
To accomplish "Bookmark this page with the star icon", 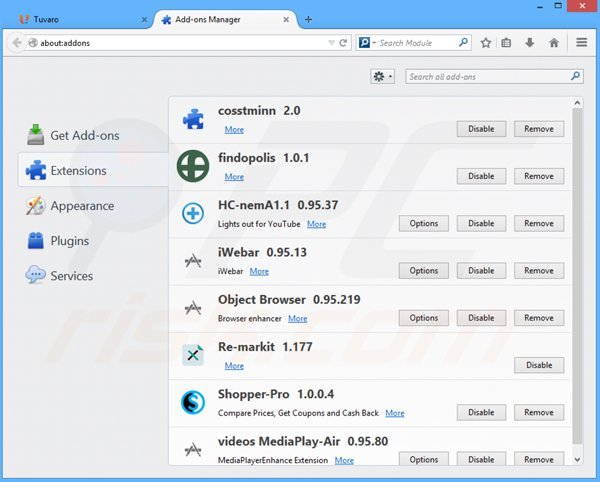I will point(486,43).
